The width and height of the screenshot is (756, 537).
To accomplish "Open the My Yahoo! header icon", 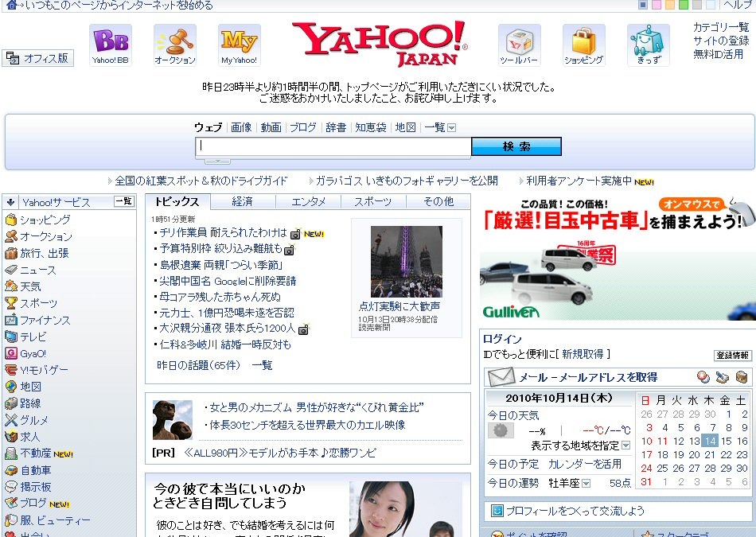I will (x=240, y=45).
